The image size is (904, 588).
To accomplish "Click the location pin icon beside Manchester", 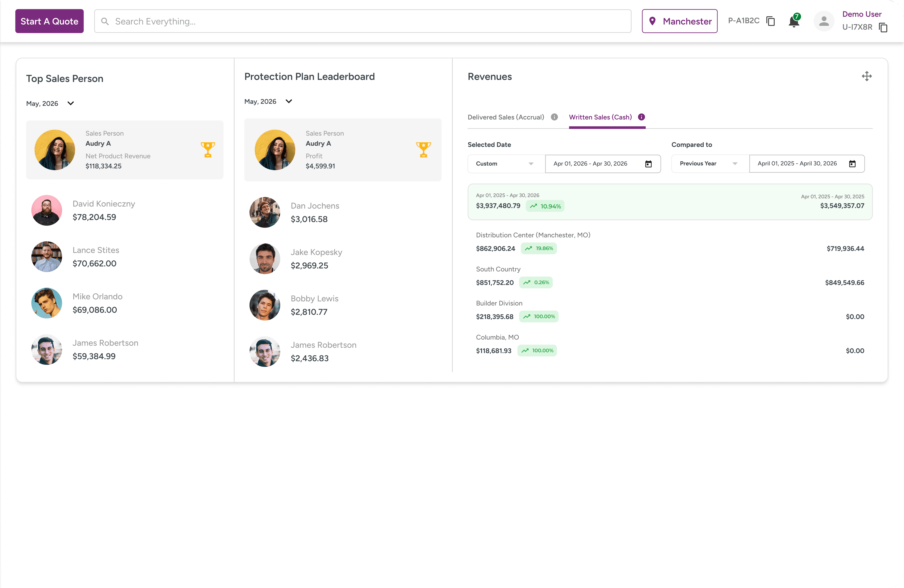I will (x=652, y=21).
